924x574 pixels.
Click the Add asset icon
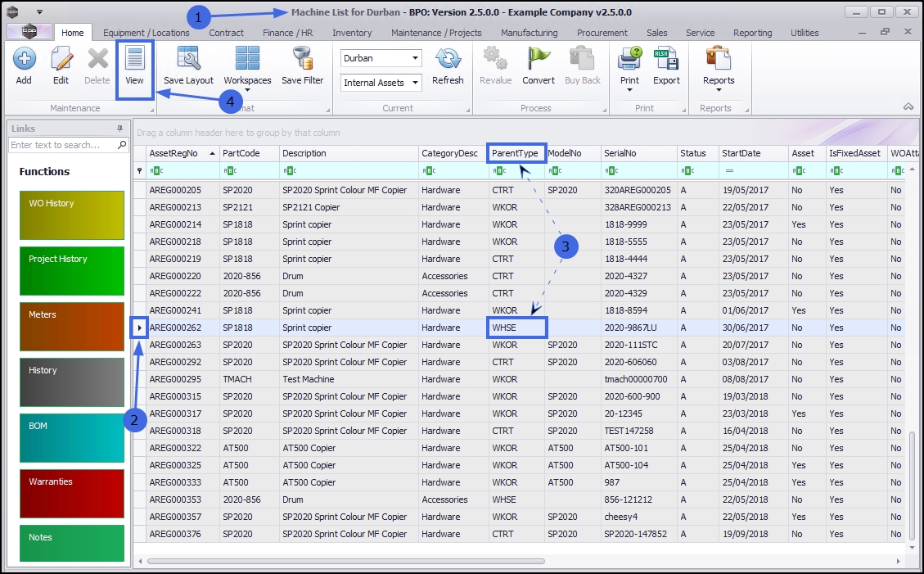pos(24,60)
